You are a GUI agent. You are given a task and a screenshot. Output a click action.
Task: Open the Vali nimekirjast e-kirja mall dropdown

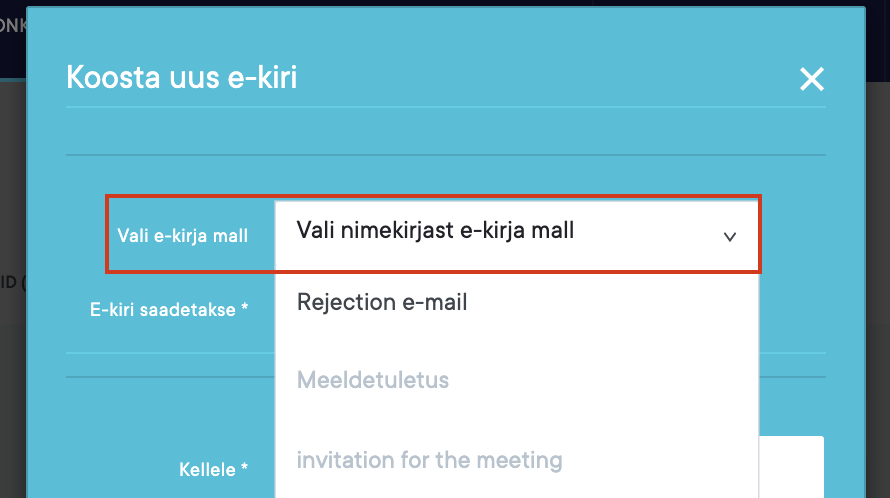pyautogui.click(x=516, y=233)
